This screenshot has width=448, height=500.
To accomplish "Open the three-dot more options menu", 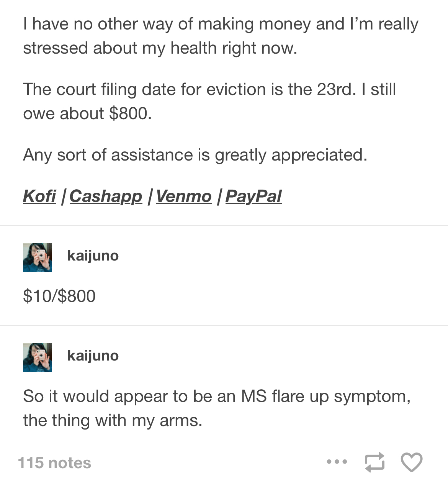I will 337,462.
